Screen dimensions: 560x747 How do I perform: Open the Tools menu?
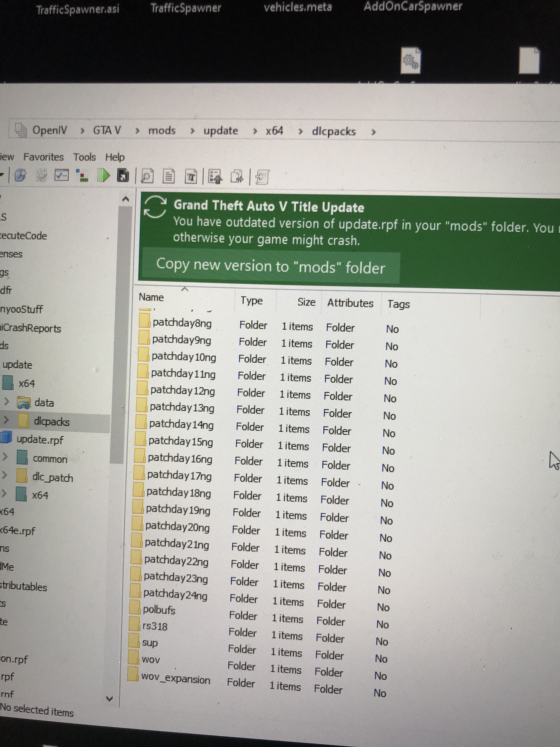coord(84,157)
